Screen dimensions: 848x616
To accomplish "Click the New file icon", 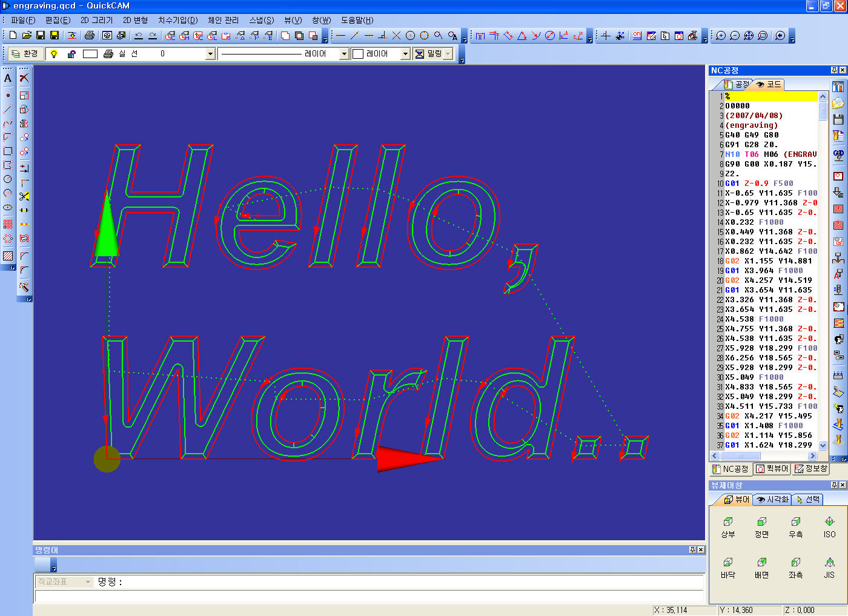I will tap(13, 36).
